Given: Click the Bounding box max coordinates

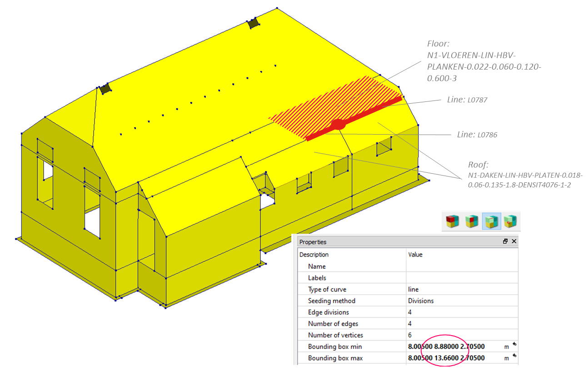Looking at the screenshot, I should (x=446, y=358).
